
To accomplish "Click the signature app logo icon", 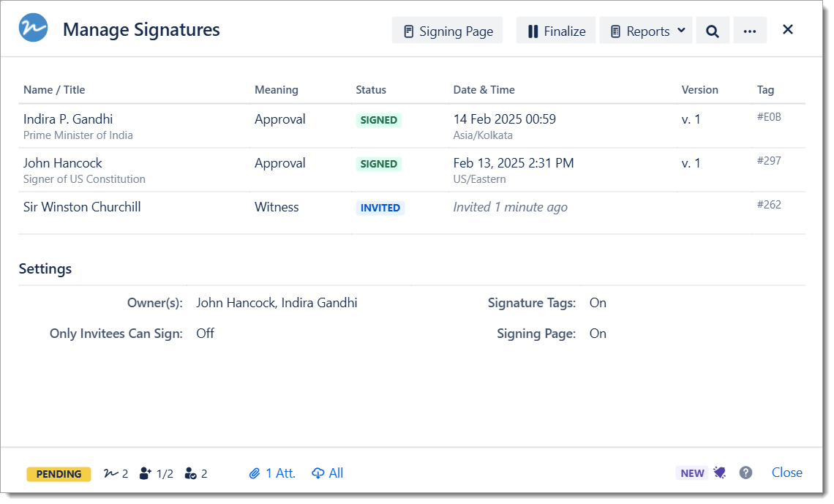I will click(34, 29).
